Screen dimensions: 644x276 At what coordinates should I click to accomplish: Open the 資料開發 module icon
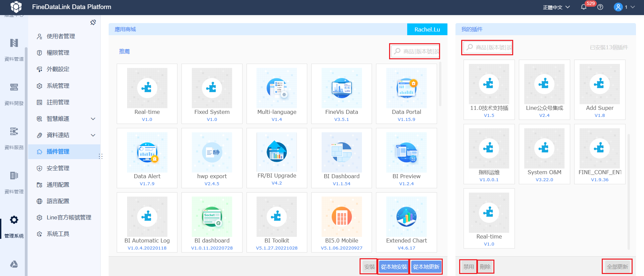click(14, 87)
